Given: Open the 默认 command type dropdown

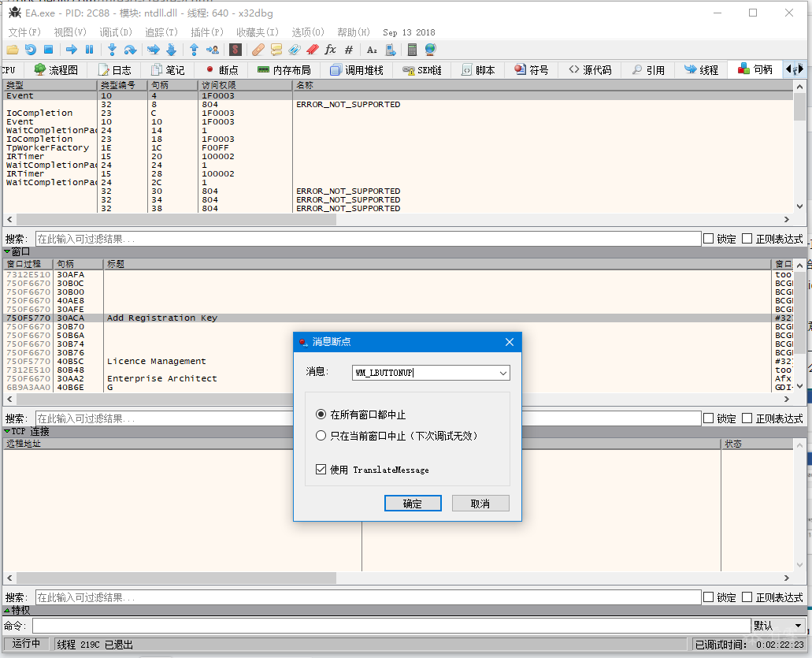Looking at the screenshot, I should click(x=779, y=626).
